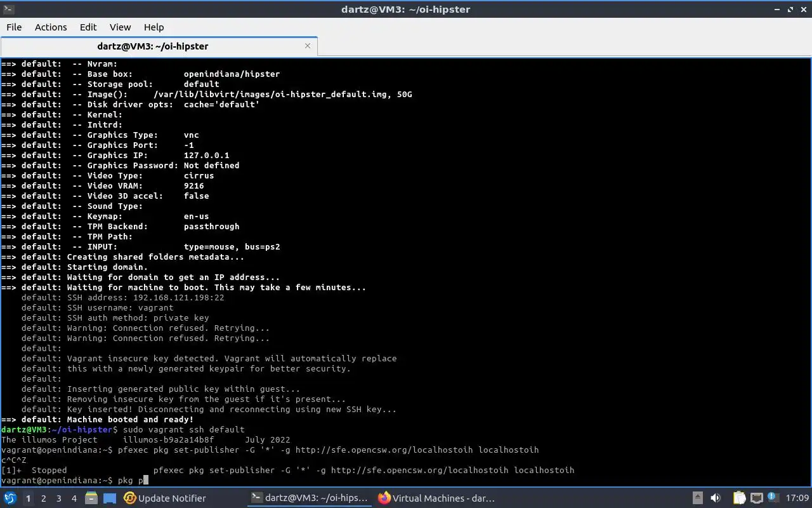Click the terminal window menu icon in title bar
The image size is (812, 508).
pos(8,9)
